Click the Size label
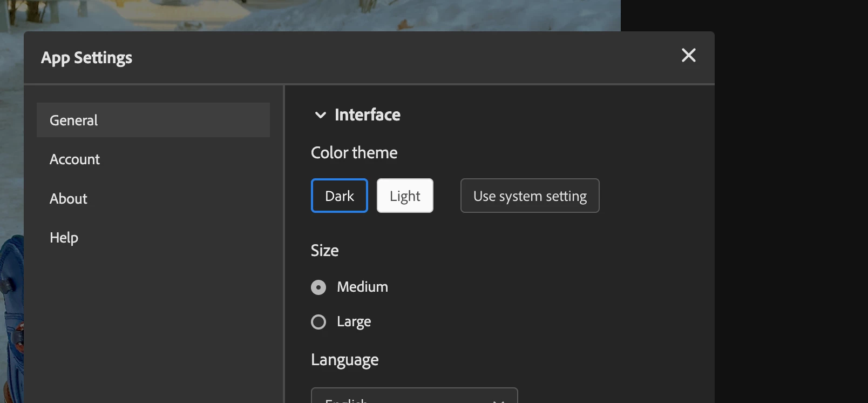The image size is (868, 403). point(325,251)
